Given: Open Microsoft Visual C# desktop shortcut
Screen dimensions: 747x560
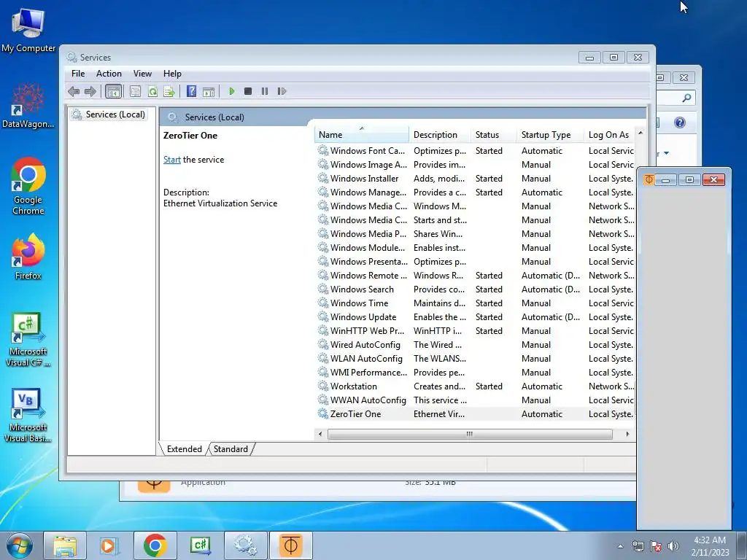Looking at the screenshot, I should click(28, 340).
